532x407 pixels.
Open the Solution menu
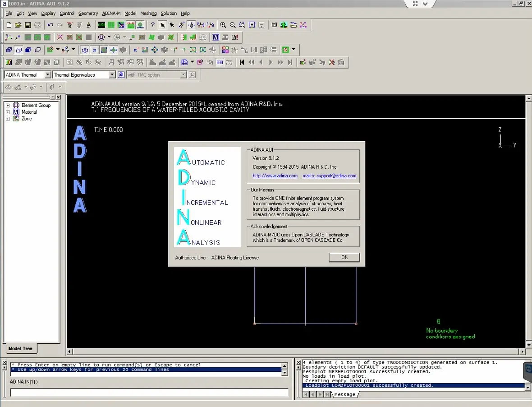(x=169, y=13)
